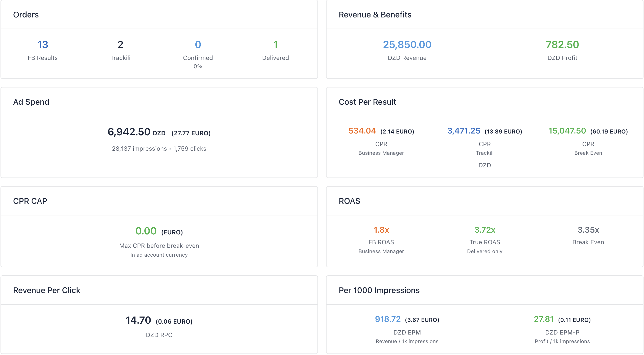644x355 pixels.
Task: Select the 3,471.25 CPR Trackili value
Action: 464,131
